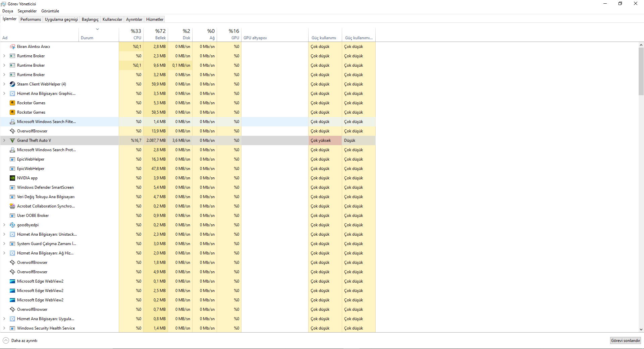Click the Veri Değiş Tokuşu Ana Bilgisayarı icon
The width and height of the screenshot is (644, 349).
click(12, 197)
